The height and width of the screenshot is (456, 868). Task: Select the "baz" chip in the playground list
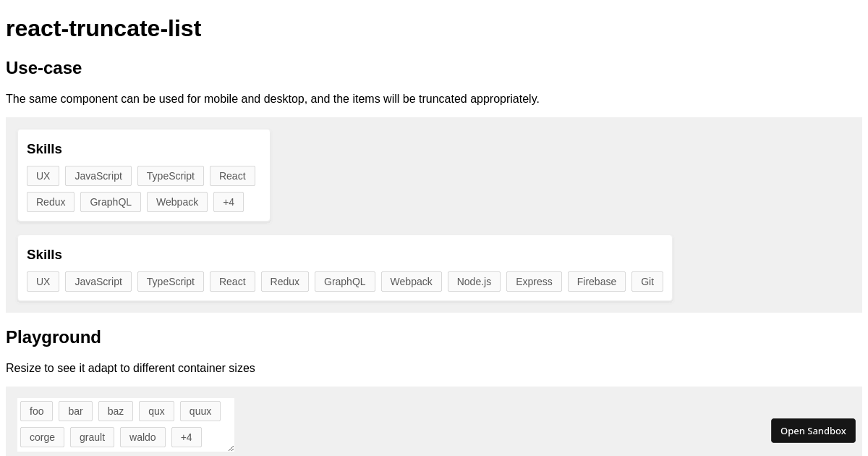pos(115,411)
